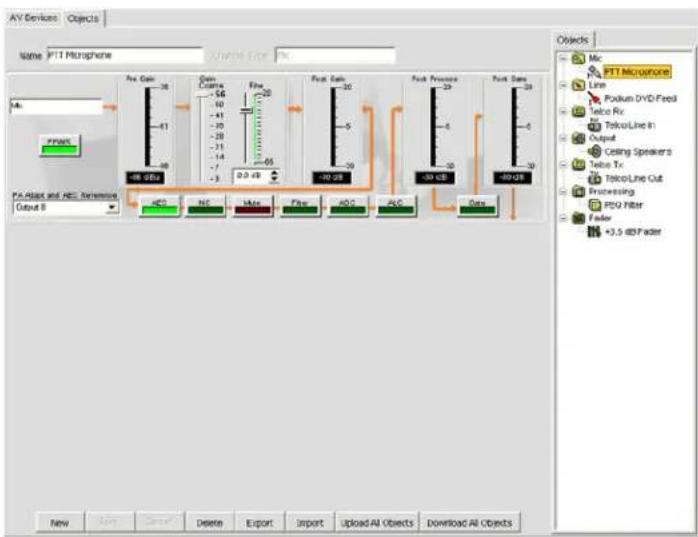
Task: Click the Telco Tx category icon
Action: click(578, 165)
